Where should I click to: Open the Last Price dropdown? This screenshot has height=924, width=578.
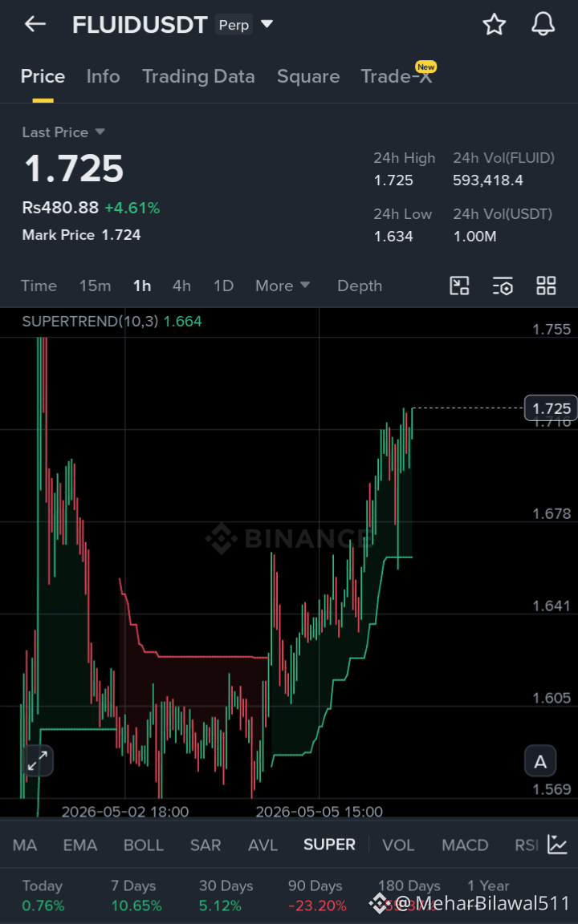[100, 132]
